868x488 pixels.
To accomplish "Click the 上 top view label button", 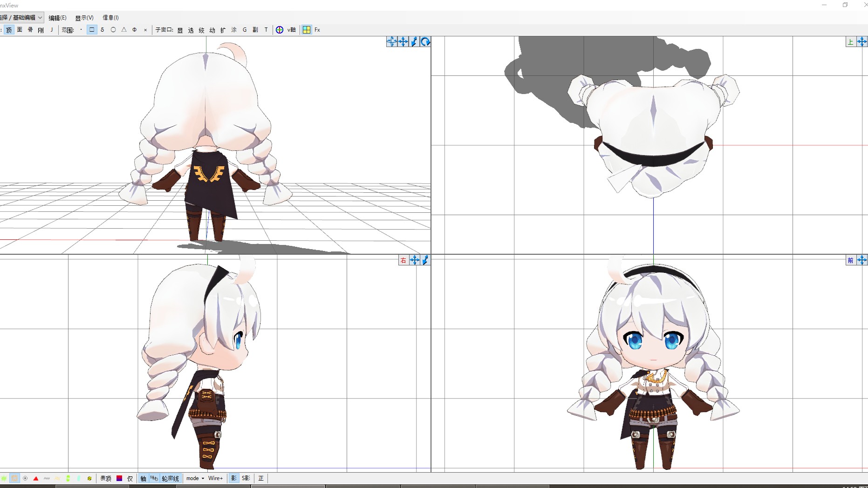I will coord(850,42).
